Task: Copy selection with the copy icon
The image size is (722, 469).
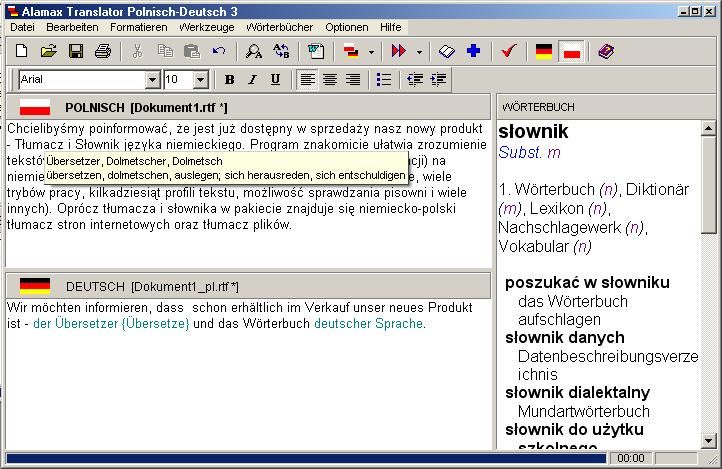Action: (x=164, y=51)
